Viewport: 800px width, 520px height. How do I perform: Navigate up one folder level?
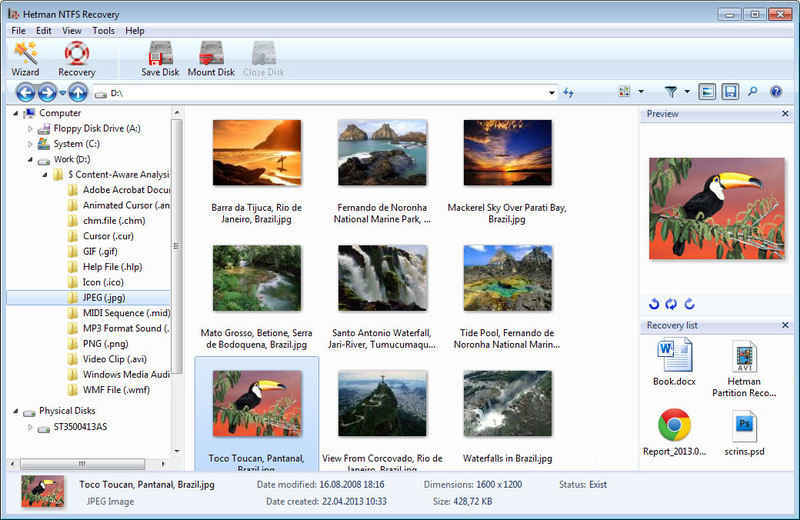coord(78,92)
